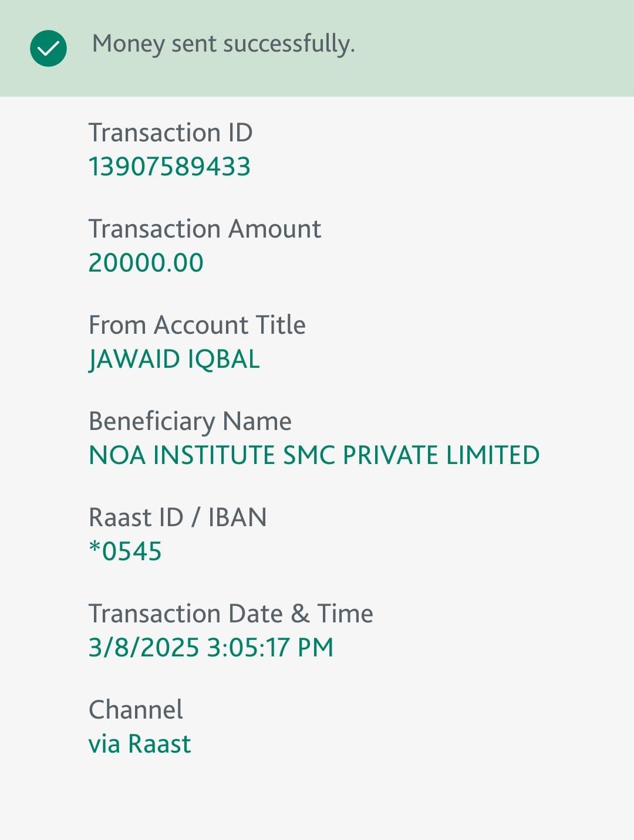Click the word 'IBAN' in the label
Viewport: 634px width, 840px height.
point(237,517)
